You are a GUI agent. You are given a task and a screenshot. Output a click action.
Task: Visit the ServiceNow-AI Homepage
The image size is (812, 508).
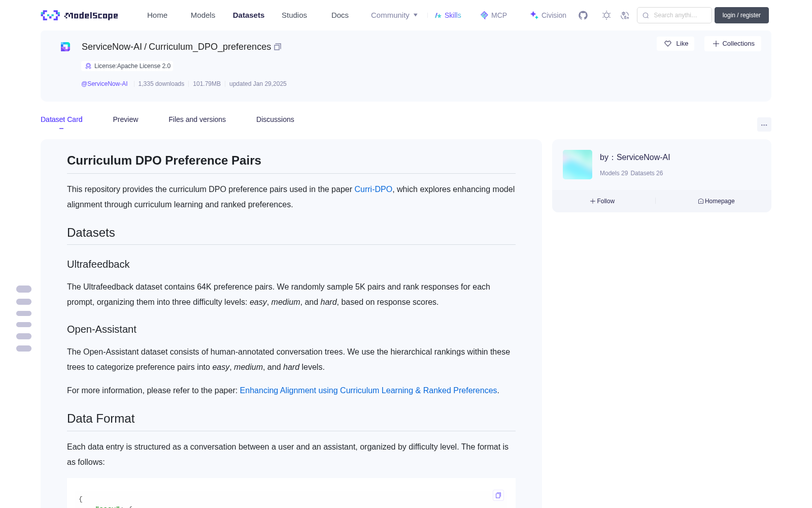[x=716, y=201]
